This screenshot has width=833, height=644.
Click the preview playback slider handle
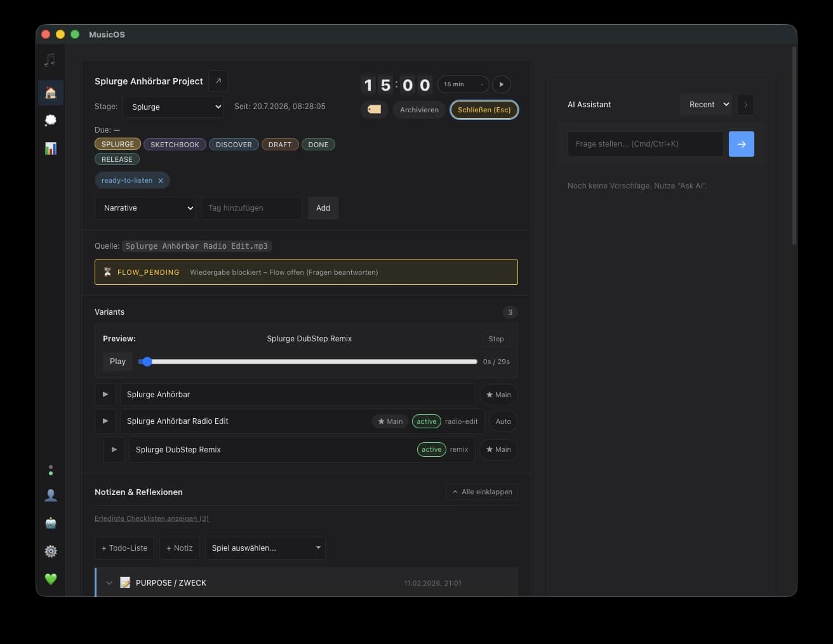point(147,362)
